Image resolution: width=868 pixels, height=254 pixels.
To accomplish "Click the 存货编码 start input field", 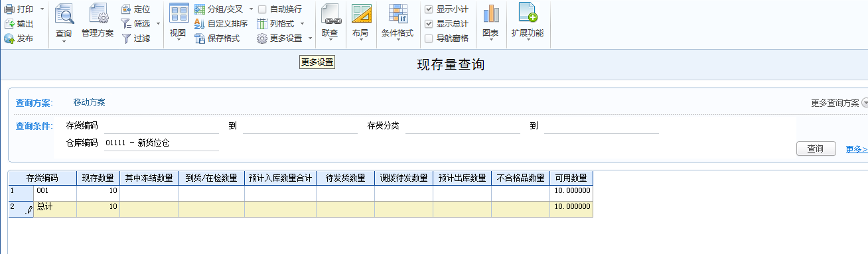I will [161, 125].
